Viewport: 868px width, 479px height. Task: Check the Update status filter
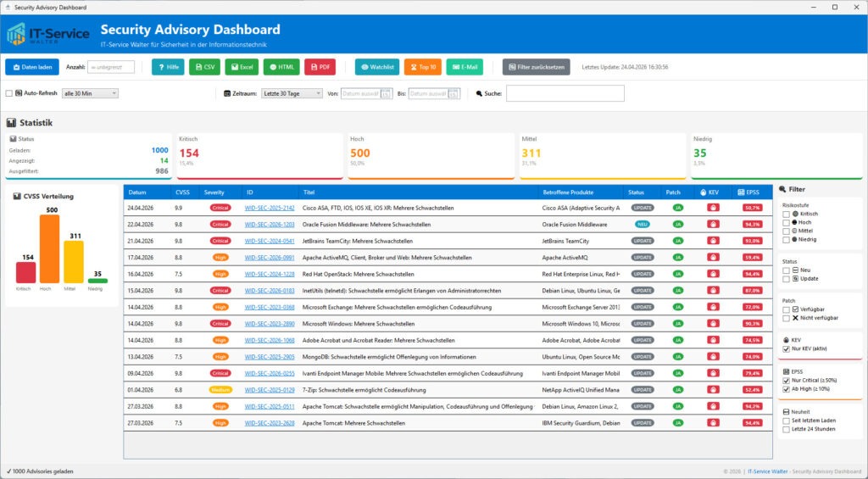[786, 279]
